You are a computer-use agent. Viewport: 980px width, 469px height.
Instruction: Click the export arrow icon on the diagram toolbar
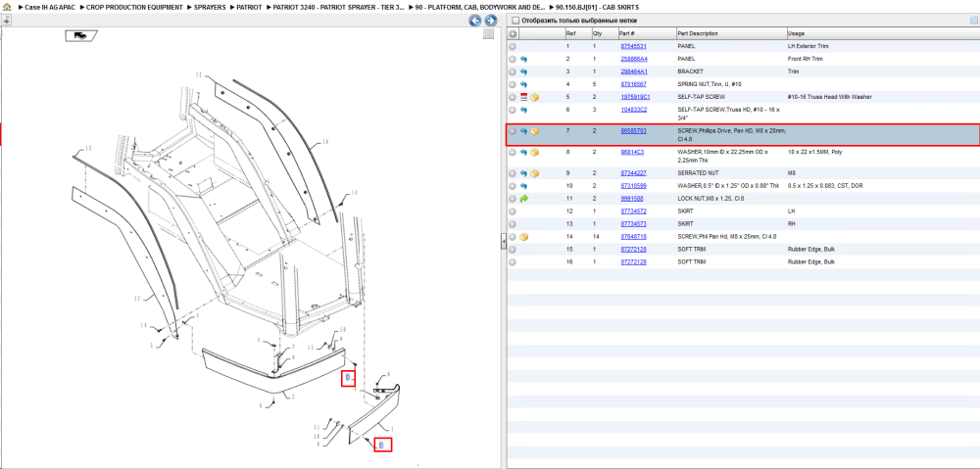pyautogui.click(x=6, y=20)
